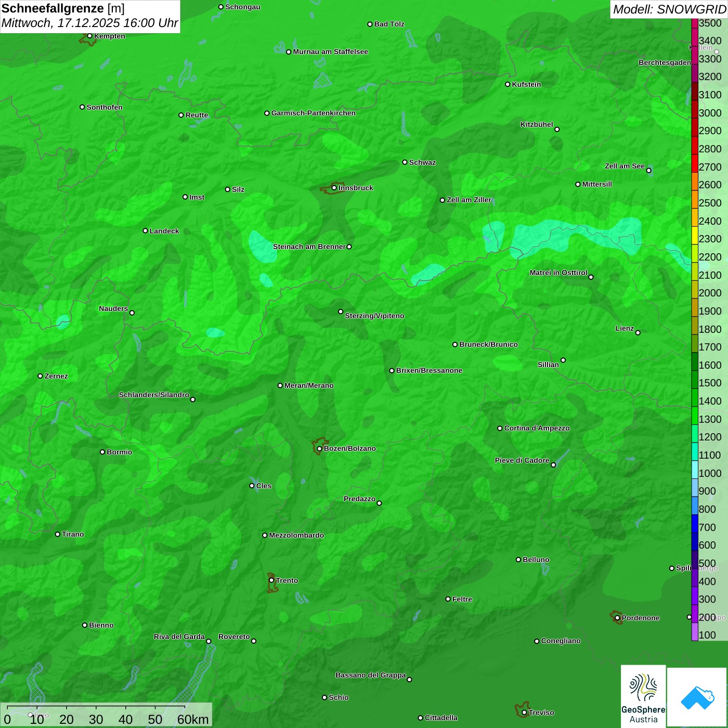Click the Bormio location dot
Image resolution: width=728 pixels, height=728 pixels.
point(102,452)
